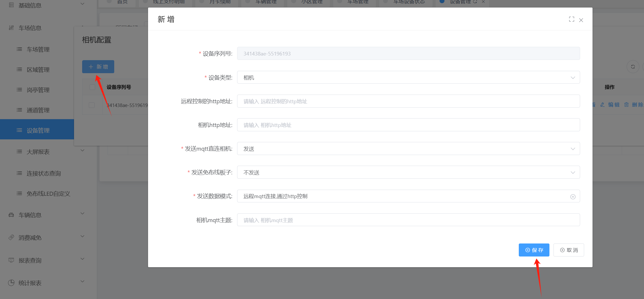
Task: Refresh the 设备管理 tab with its reload icon
Action: click(475, 2)
